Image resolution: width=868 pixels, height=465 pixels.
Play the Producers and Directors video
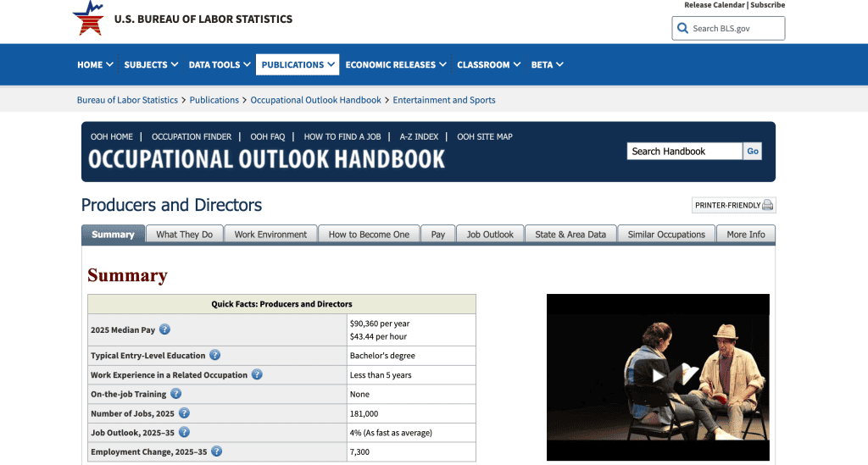(x=658, y=376)
